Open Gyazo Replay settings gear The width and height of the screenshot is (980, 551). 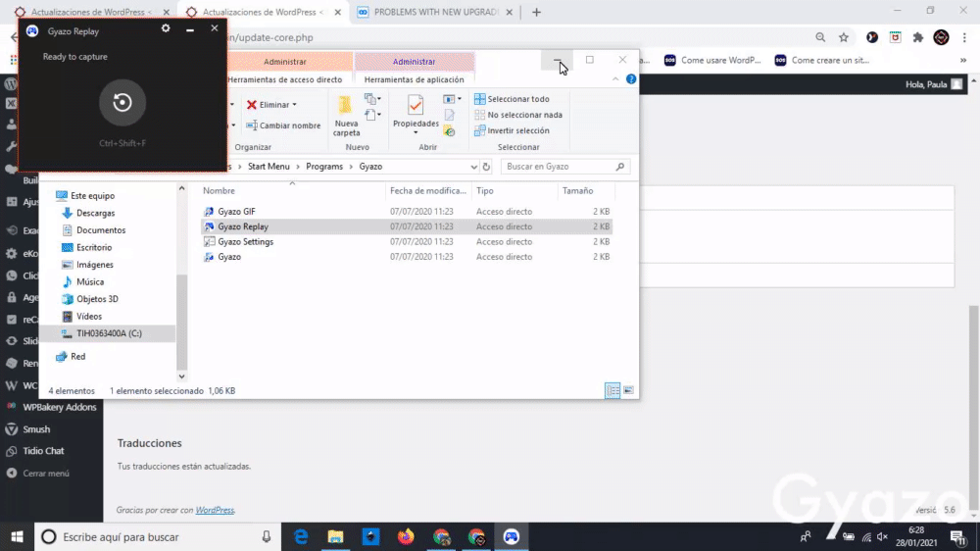tap(166, 28)
